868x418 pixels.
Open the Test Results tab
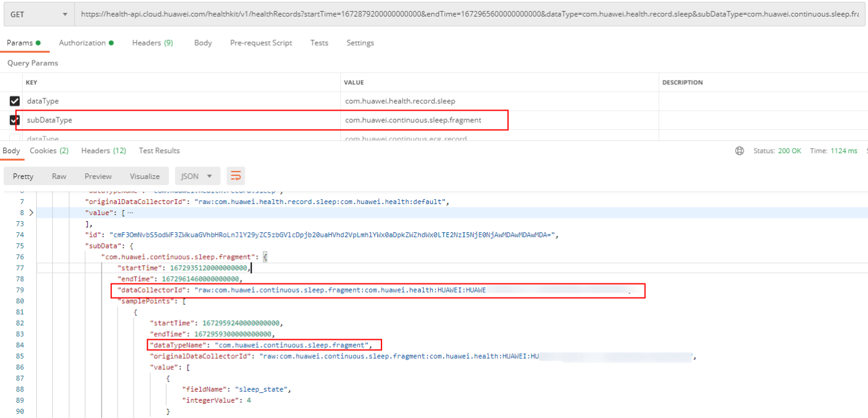tap(159, 151)
